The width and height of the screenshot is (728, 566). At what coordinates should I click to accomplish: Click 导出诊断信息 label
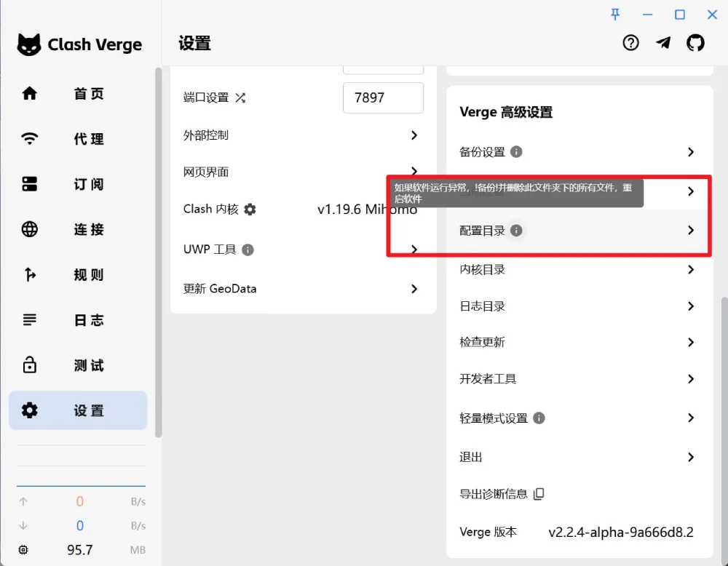(x=493, y=494)
